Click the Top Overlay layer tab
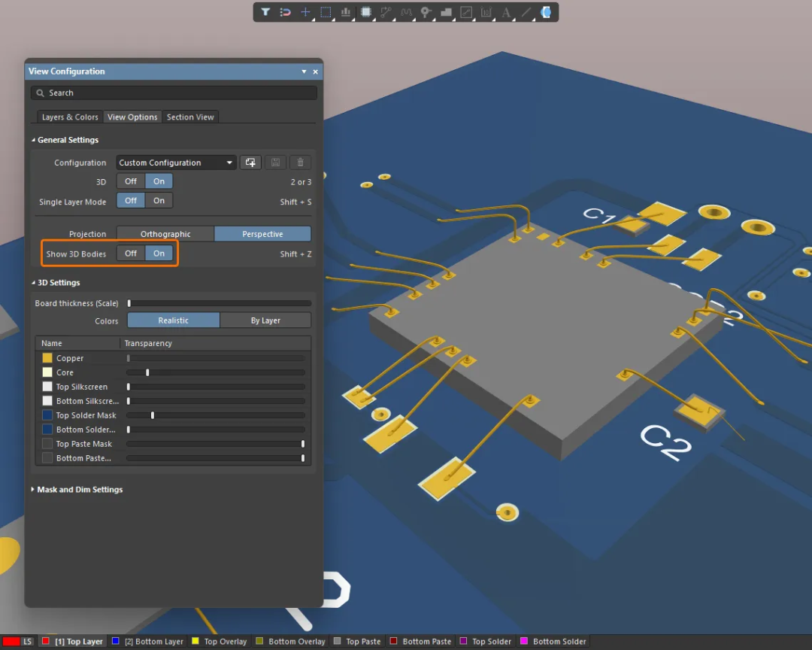This screenshot has height=650, width=812. point(220,642)
